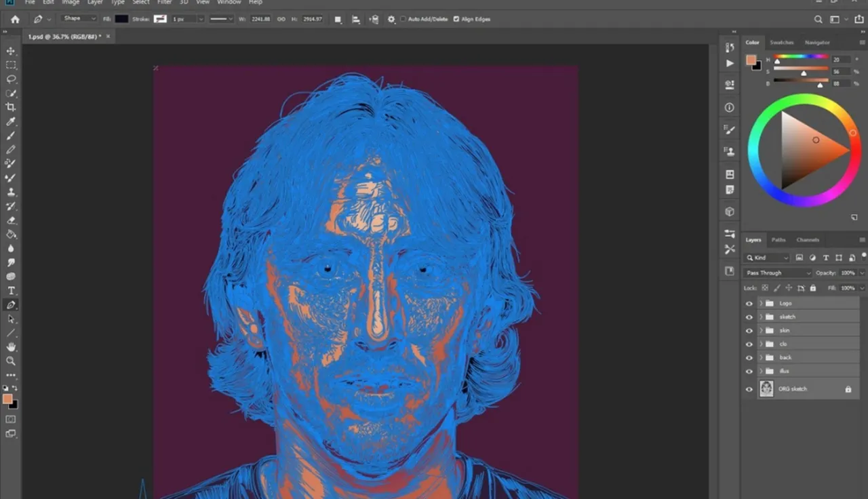Viewport: 868px width, 499px height.
Task: Open the Filter menu
Action: (x=165, y=3)
